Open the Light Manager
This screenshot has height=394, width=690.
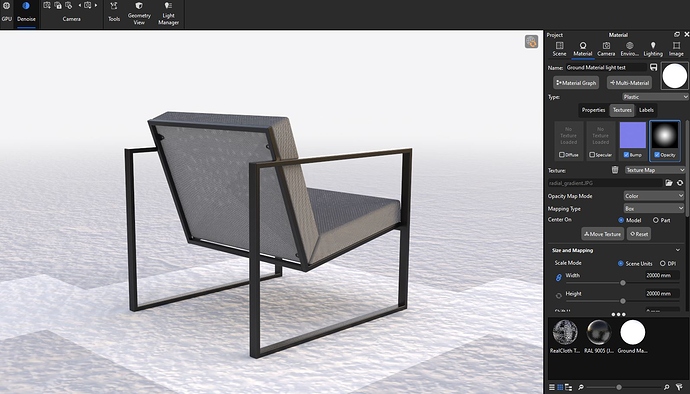pos(169,13)
